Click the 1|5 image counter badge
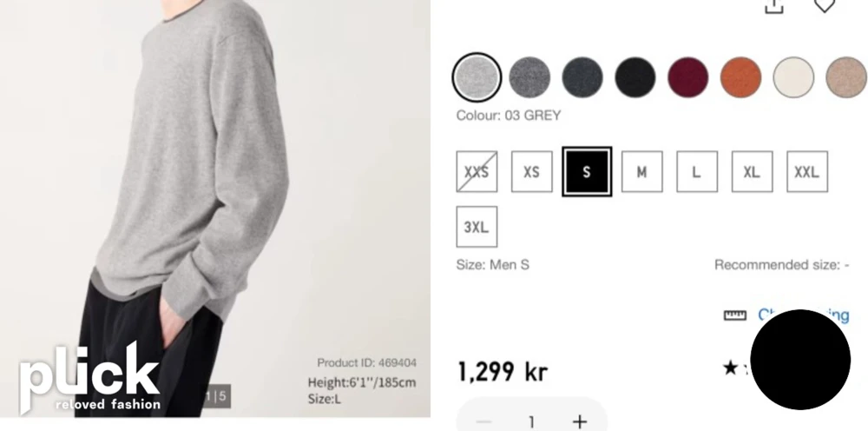The height and width of the screenshot is (431, 868). tap(216, 396)
